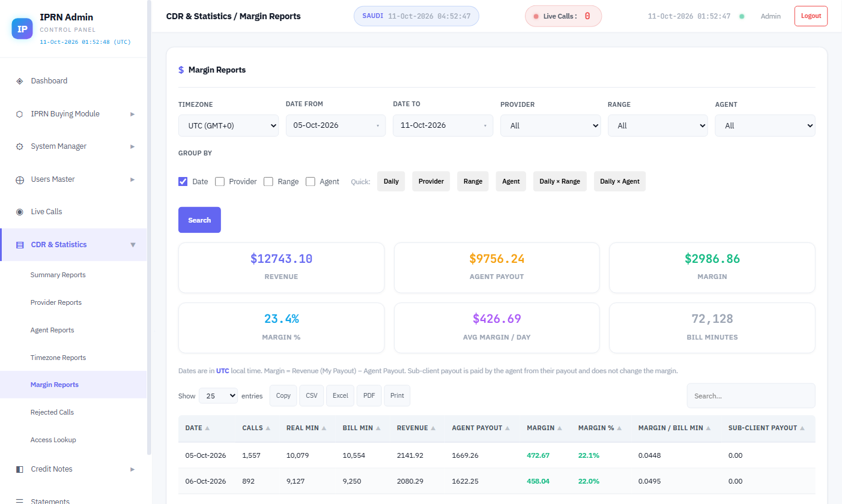Sort table by the Revenue column arrow

coord(434,428)
